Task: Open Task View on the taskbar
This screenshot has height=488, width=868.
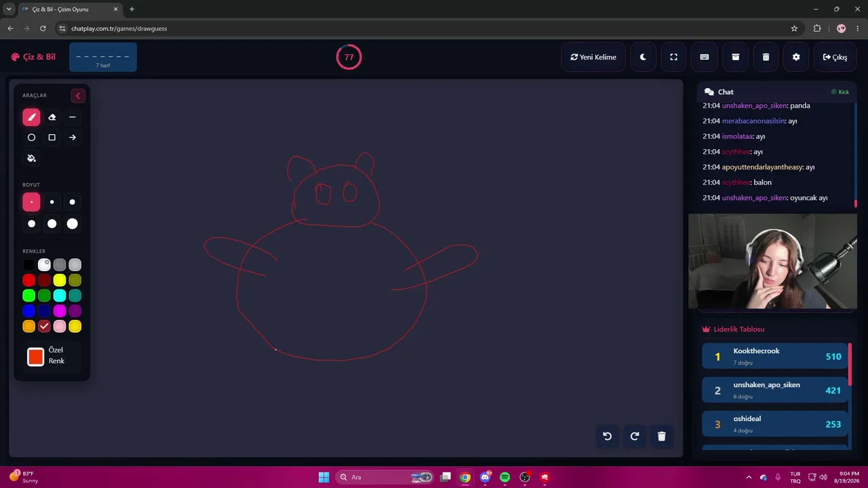Action: coord(446,477)
